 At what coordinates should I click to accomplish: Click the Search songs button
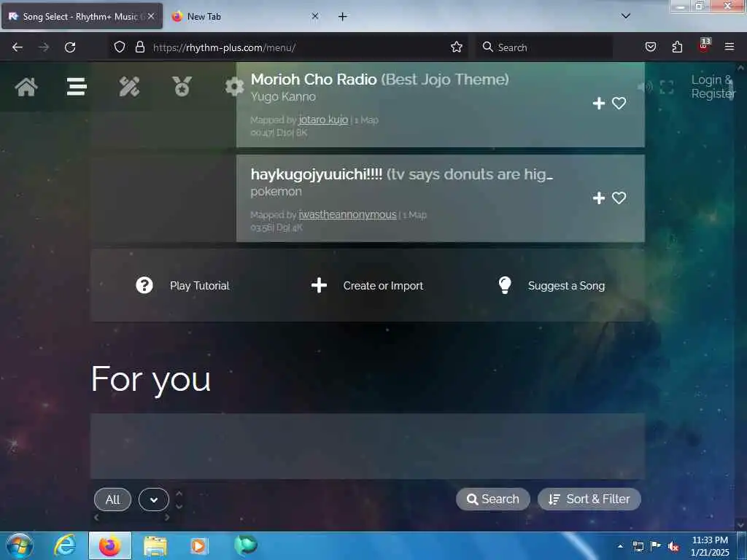pos(492,499)
